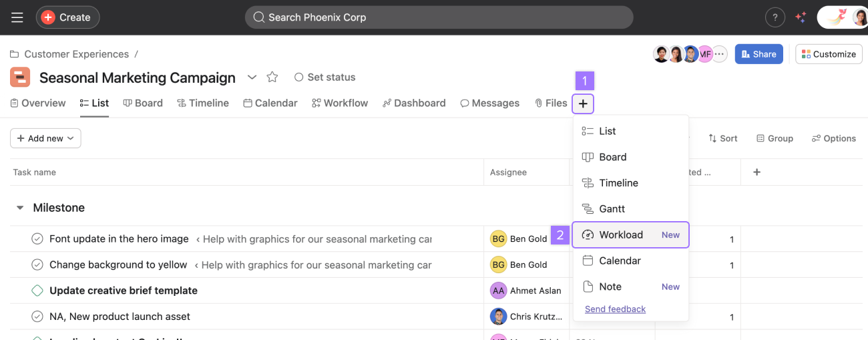Click the help question mark icon
The image size is (868, 340).
click(x=775, y=17)
